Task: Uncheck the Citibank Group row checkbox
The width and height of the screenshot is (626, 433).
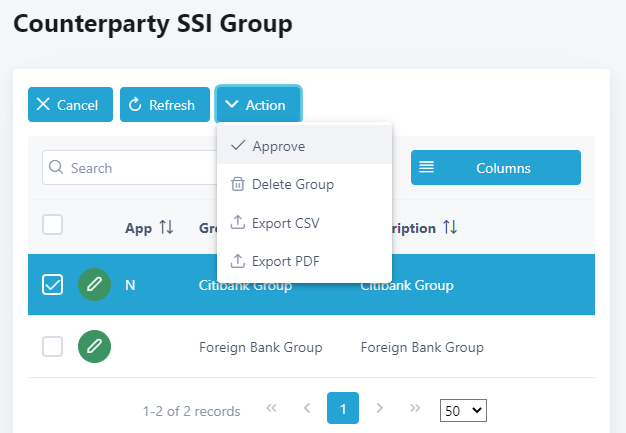Action: point(53,285)
